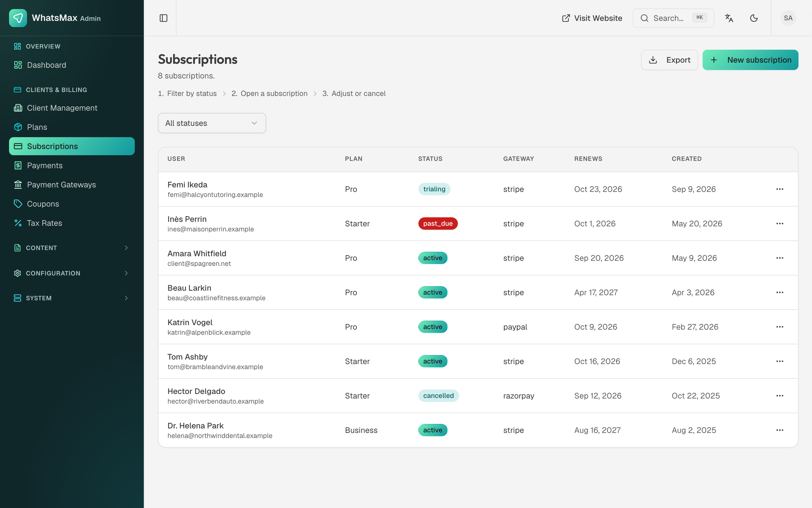Expand the CONTENT section
The image size is (812, 508).
(x=72, y=248)
